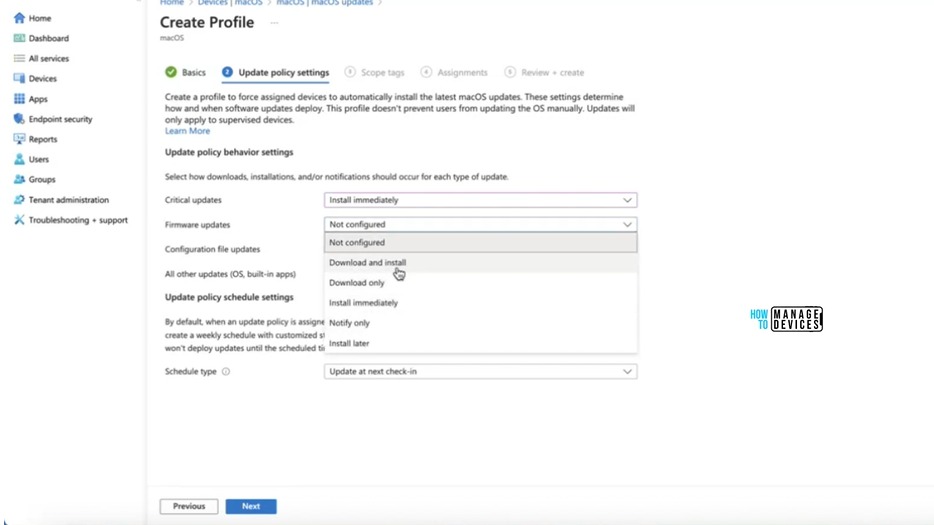Screen dimensions: 934x525
Task: Open Endpoint security in sidebar
Action: (60, 119)
